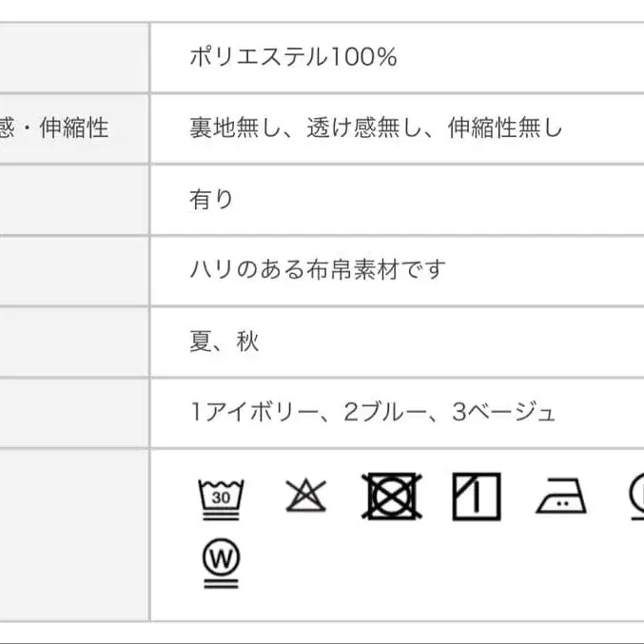Click the ハリのある布帛素材です description
Screen dimensions: 644x644
pos(317,270)
